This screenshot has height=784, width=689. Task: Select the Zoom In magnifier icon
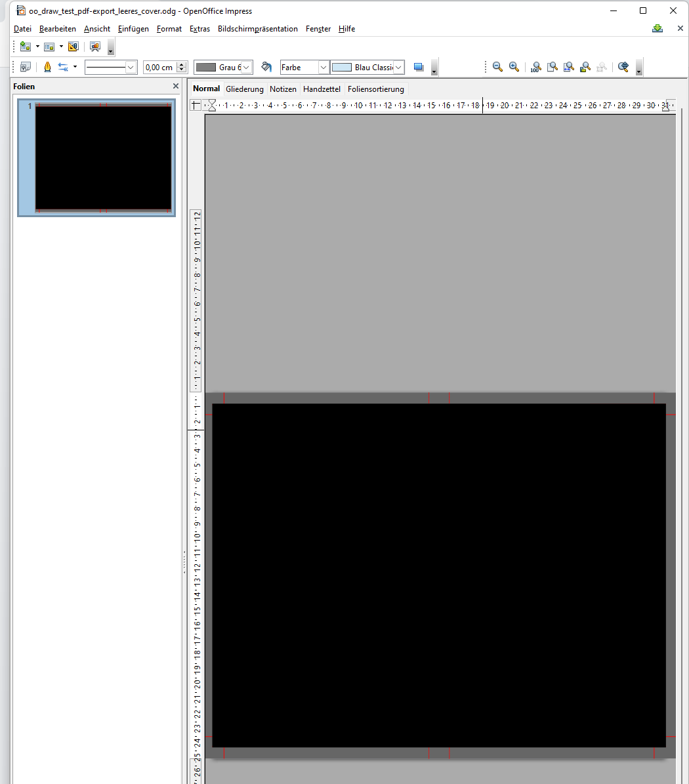(514, 66)
